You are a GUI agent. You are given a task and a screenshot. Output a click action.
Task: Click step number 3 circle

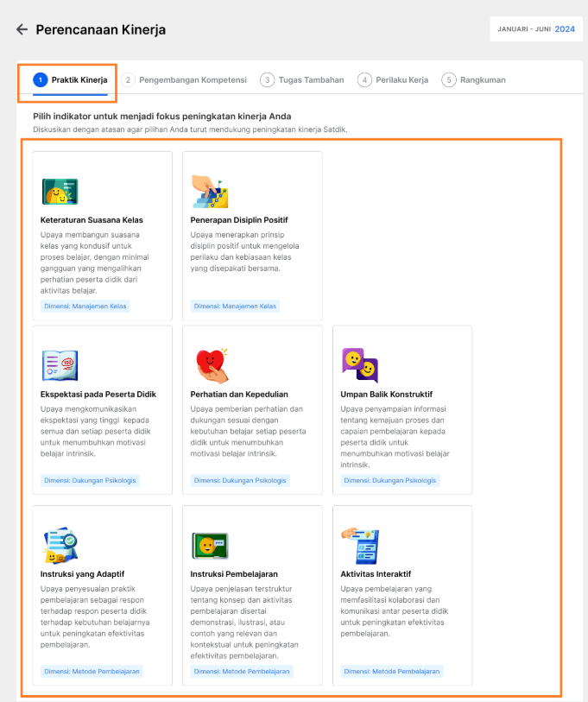coord(268,80)
